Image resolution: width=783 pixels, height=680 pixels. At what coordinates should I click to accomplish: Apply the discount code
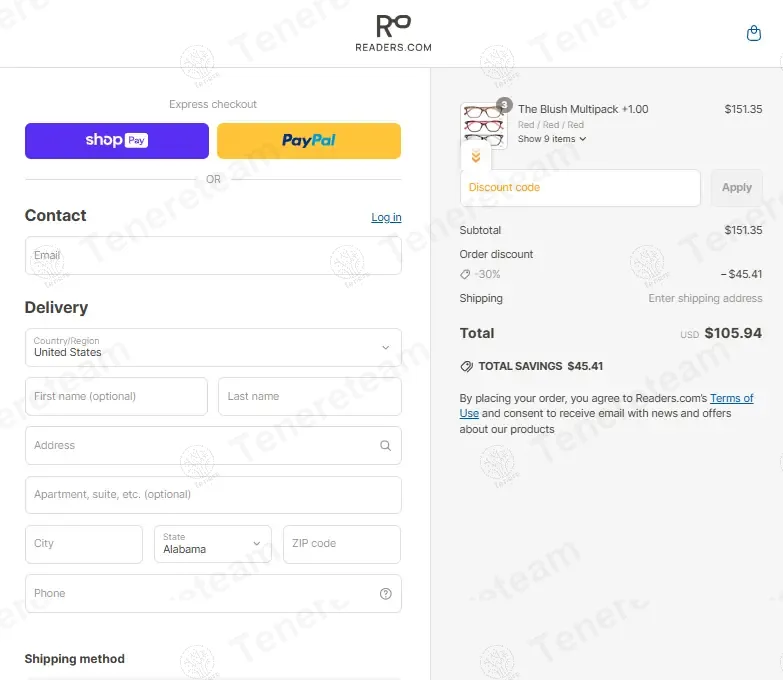tap(736, 188)
